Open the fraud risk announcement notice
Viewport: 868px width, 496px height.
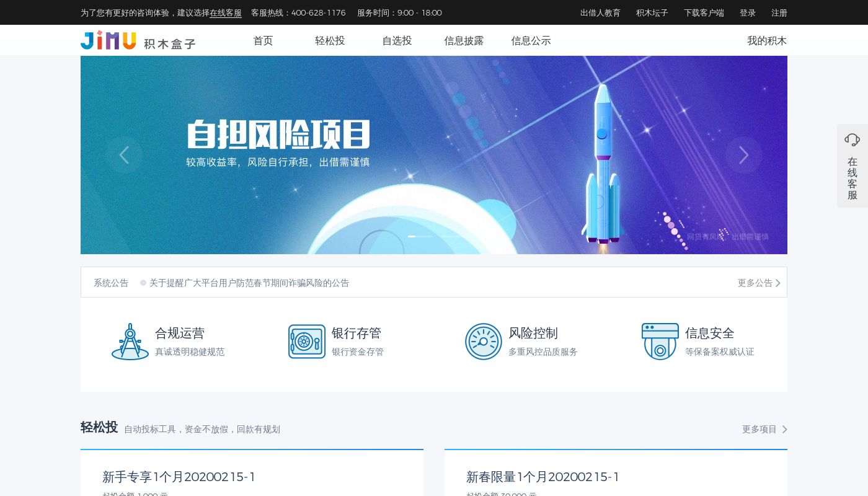[249, 283]
